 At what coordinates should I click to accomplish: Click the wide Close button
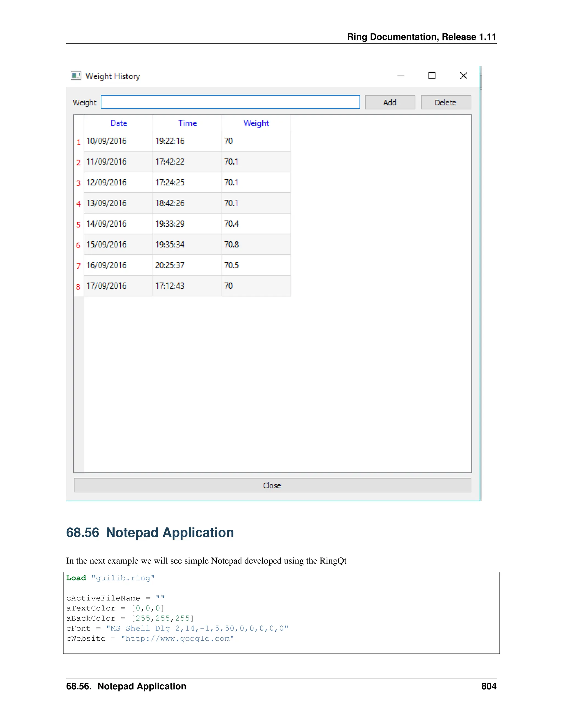(272, 485)
